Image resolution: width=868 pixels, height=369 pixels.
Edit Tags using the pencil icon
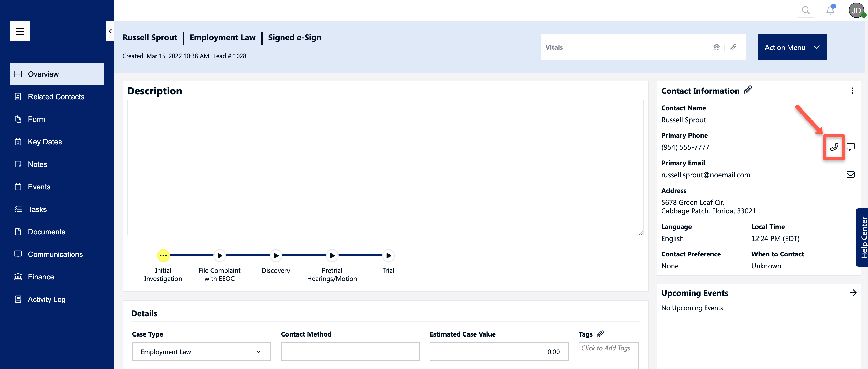coord(600,334)
